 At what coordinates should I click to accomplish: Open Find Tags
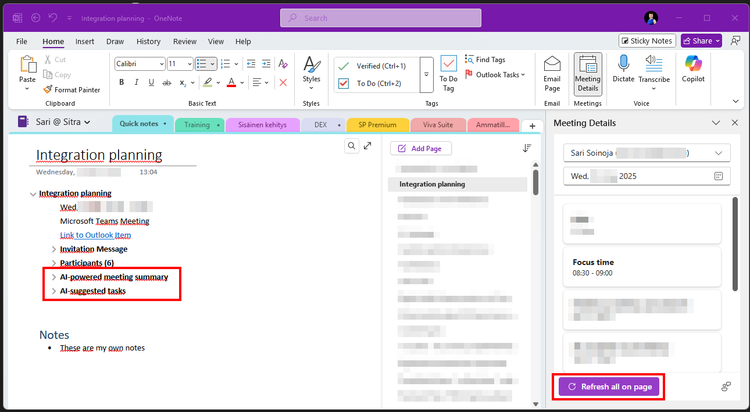pyautogui.click(x=485, y=59)
